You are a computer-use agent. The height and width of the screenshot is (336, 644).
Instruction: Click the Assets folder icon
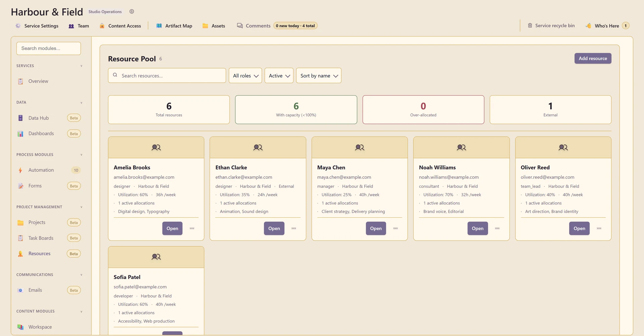[x=205, y=26]
